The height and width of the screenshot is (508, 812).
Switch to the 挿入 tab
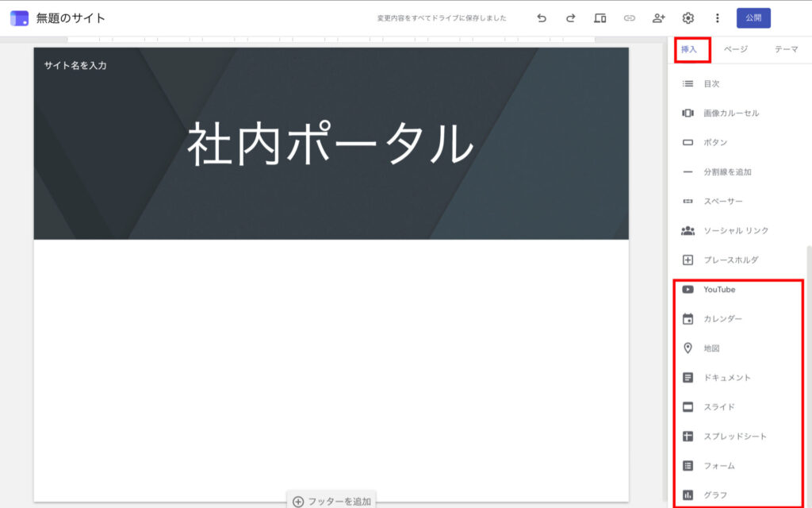coord(689,49)
